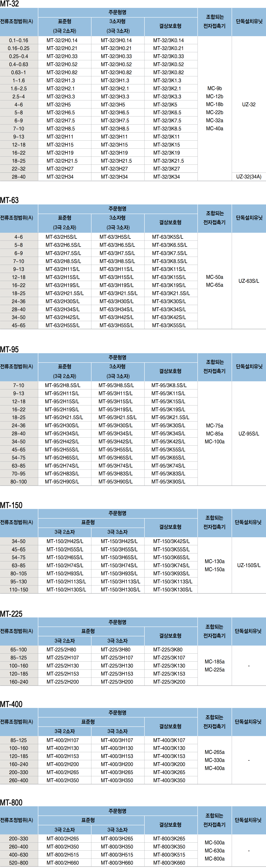Click MT-32/2H34 model
This screenshot has width=266, height=868.
60,177
